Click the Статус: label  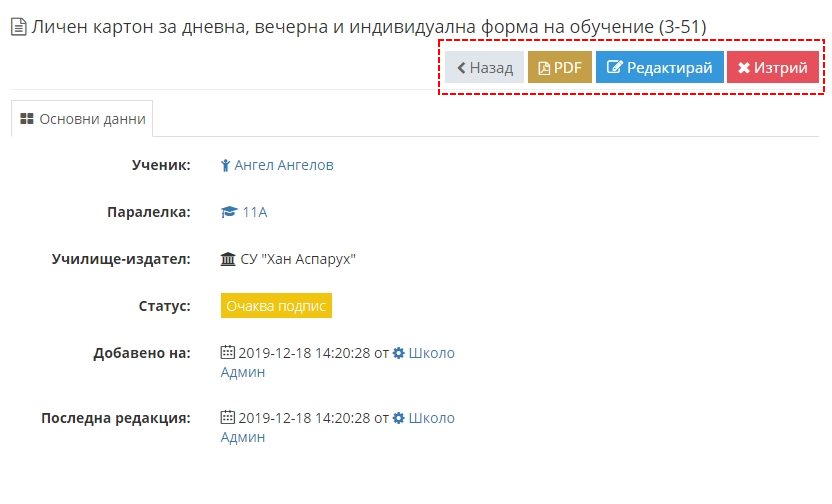[x=164, y=306]
